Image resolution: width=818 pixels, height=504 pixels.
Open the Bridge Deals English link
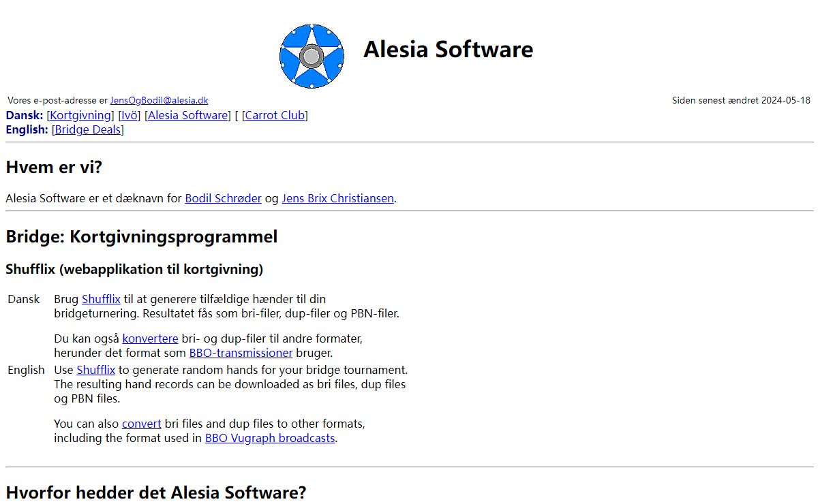click(x=87, y=129)
